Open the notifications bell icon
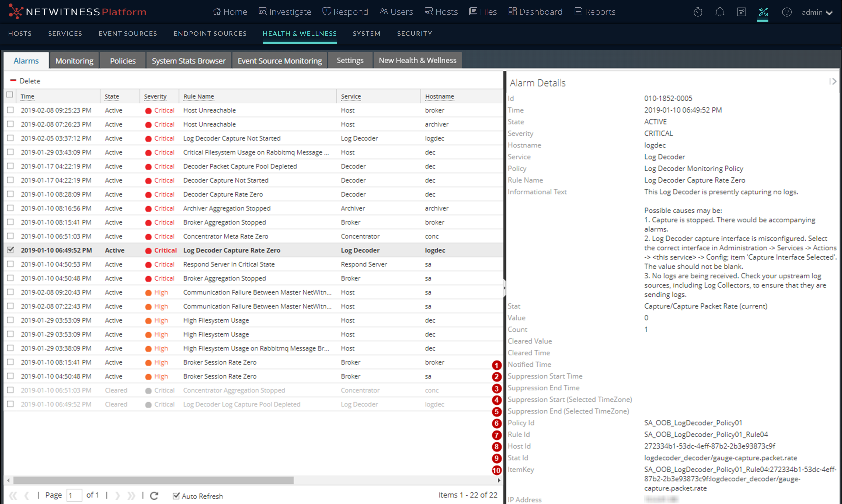The image size is (842, 504). coord(719,12)
